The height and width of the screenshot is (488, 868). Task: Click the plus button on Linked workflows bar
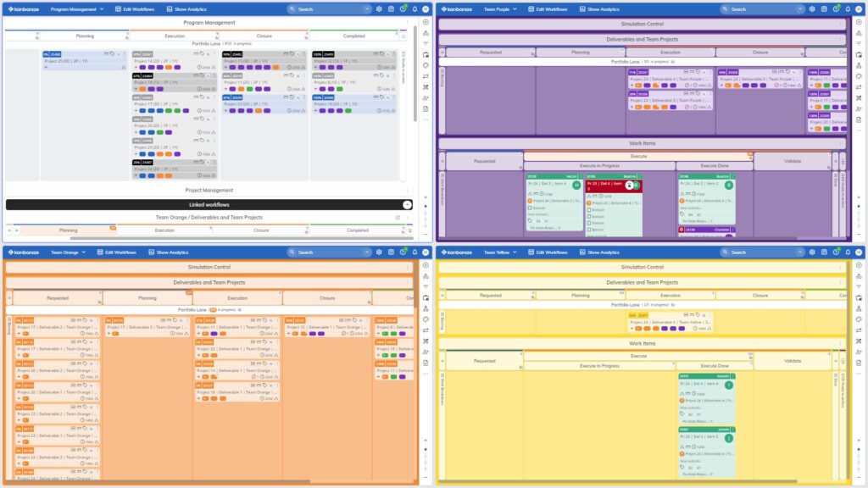click(x=407, y=205)
